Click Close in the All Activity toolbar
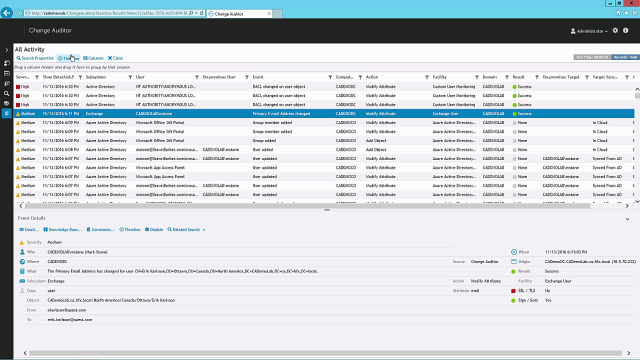Image resolution: width=640 pixels, height=360 pixels. 115,58
